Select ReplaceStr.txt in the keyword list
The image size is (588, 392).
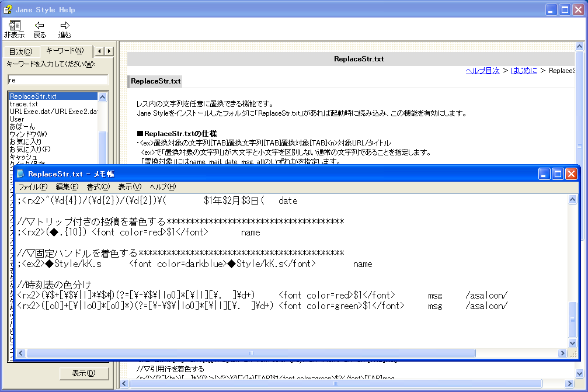tap(53, 96)
